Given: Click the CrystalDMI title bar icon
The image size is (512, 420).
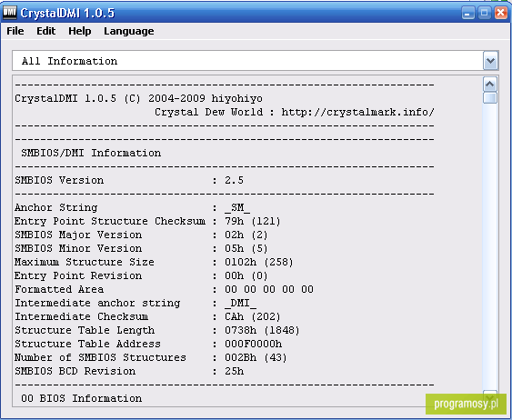Looking at the screenshot, I should pyautogui.click(x=9, y=13).
